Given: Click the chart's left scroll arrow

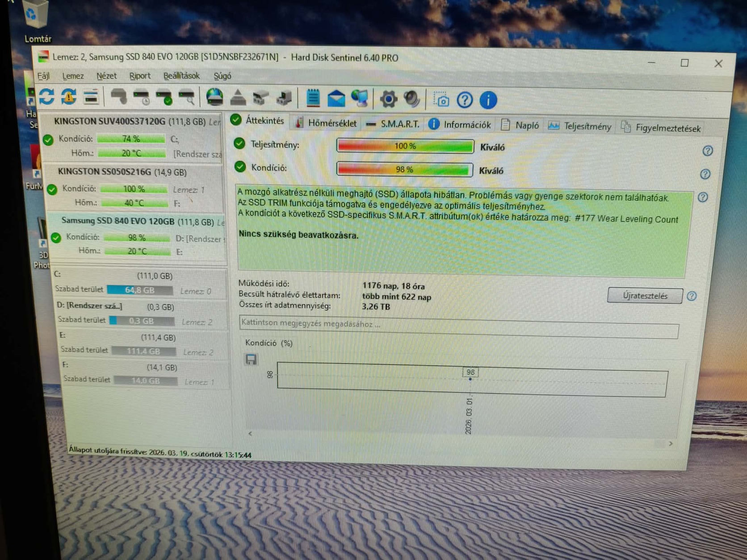Looking at the screenshot, I should tap(250, 433).
